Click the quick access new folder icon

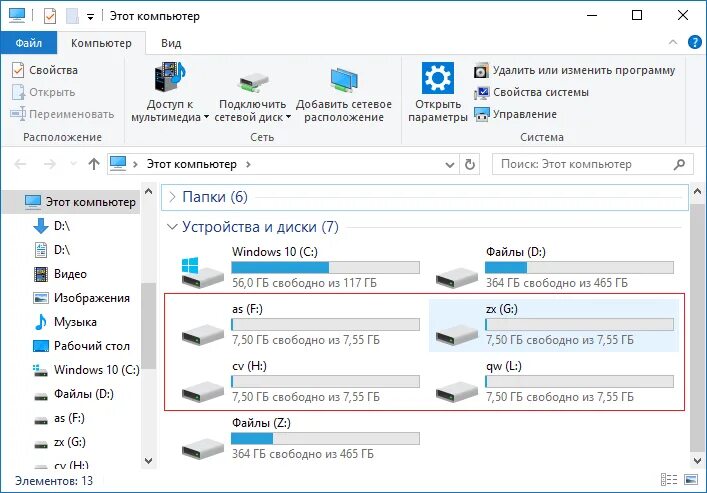click(72, 16)
